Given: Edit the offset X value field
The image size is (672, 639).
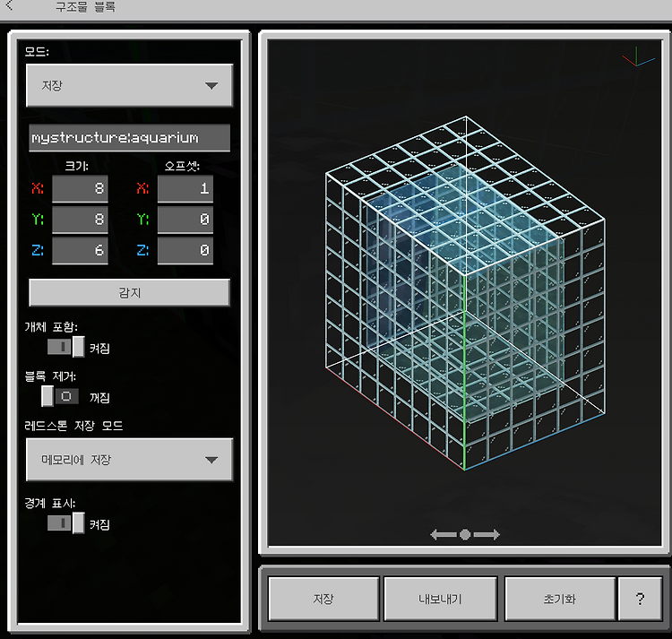Looking at the screenshot, I should [185, 188].
